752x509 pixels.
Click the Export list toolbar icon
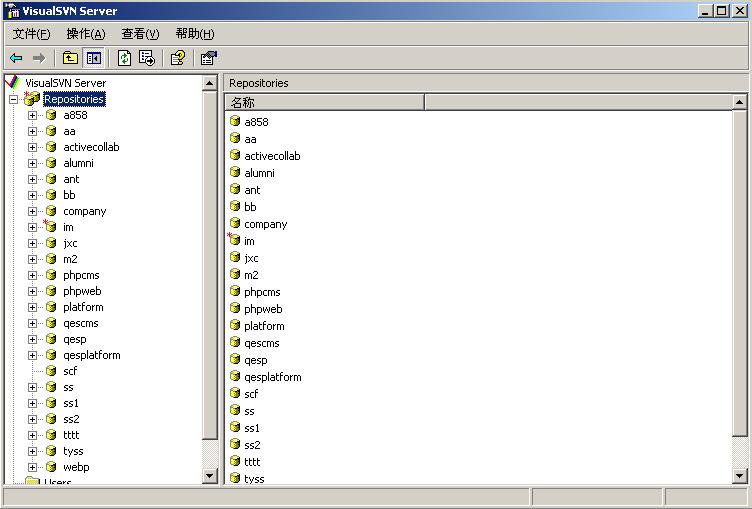click(x=147, y=58)
